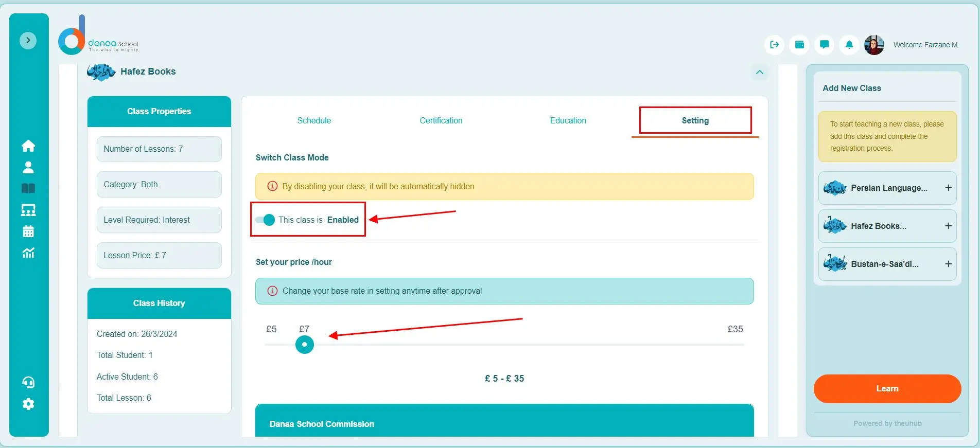Open the chat messages icon in header
Image resolution: width=980 pixels, height=448 pixels.
(x=824, y=45)
